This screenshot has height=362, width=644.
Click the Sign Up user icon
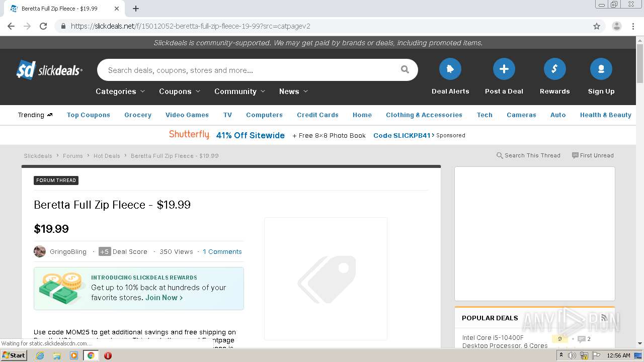tap(601, 69)
